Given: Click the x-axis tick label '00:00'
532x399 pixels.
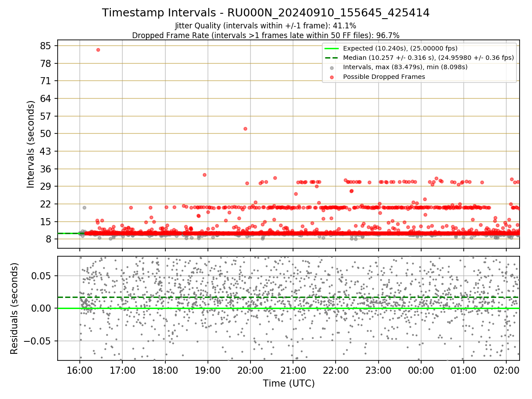Looking at the screenshot, I should point(421,370).
